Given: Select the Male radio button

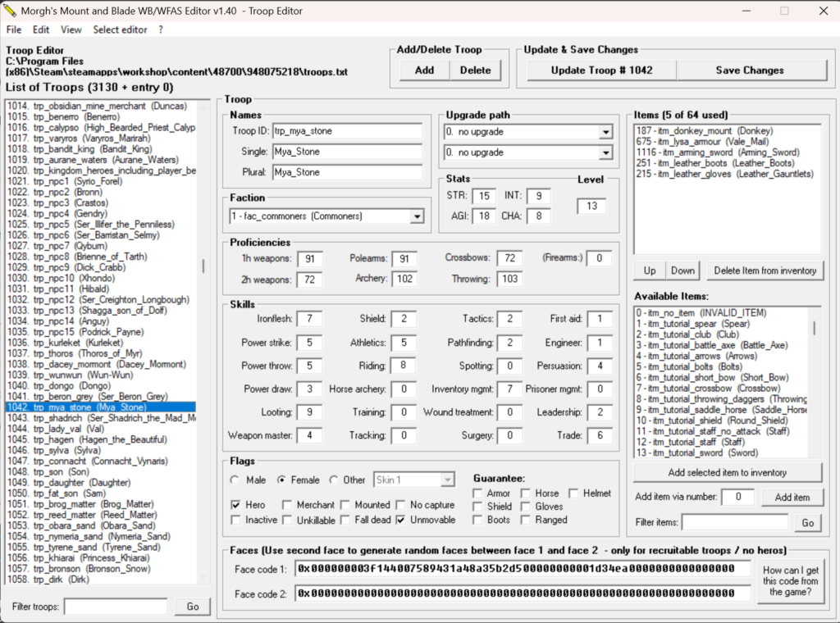Looking at the screenshot, I should click(235, 480).
